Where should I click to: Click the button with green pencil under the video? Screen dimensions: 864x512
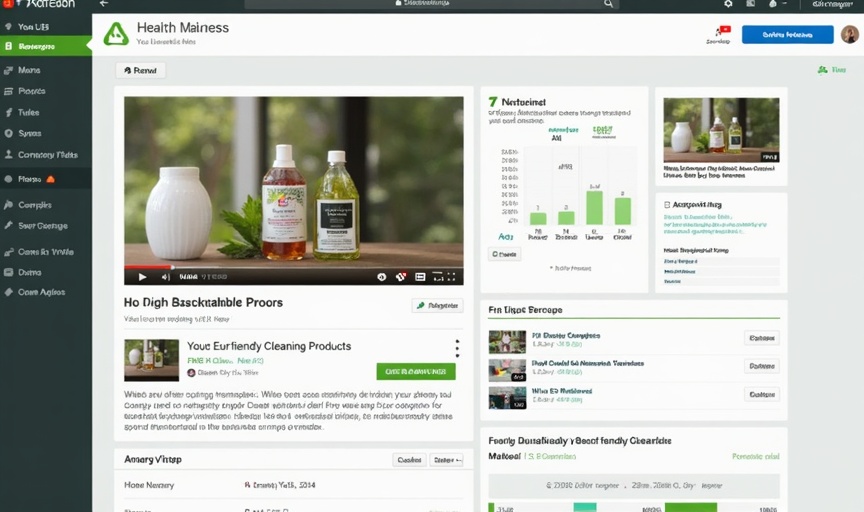coord(438,305)
